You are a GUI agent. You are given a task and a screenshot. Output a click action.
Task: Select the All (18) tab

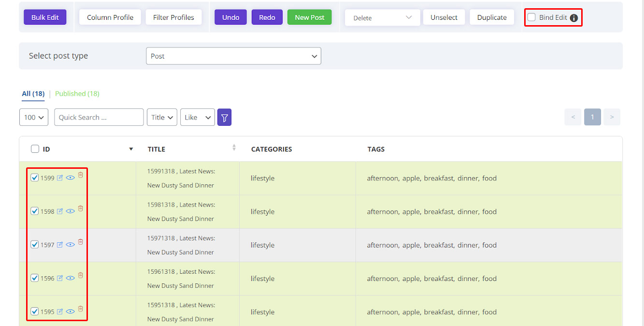pyautogui.click(x=33, y=94)
